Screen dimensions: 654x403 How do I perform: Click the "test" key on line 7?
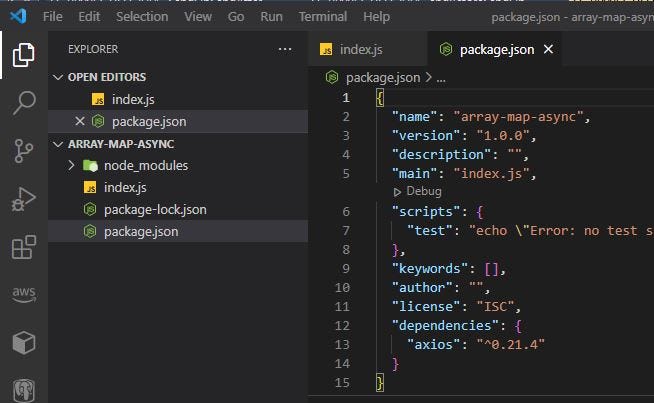[429, 231]
